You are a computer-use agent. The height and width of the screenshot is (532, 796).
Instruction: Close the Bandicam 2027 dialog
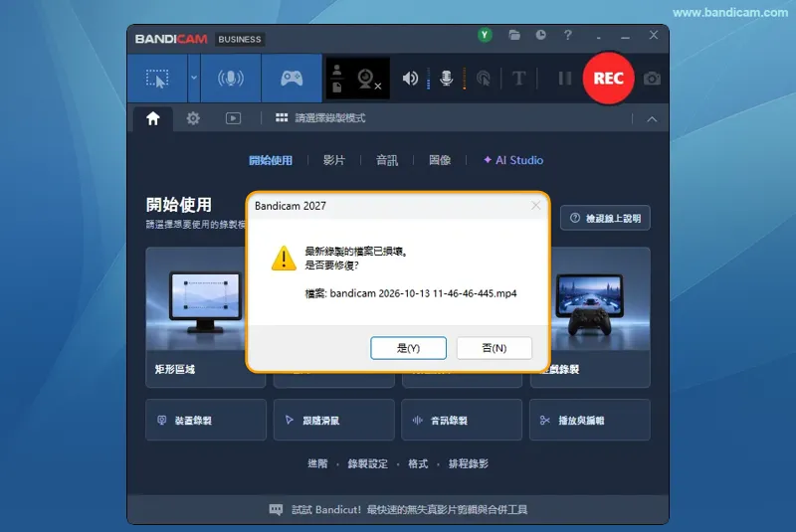pyautogui.click(x=535, y=206)
